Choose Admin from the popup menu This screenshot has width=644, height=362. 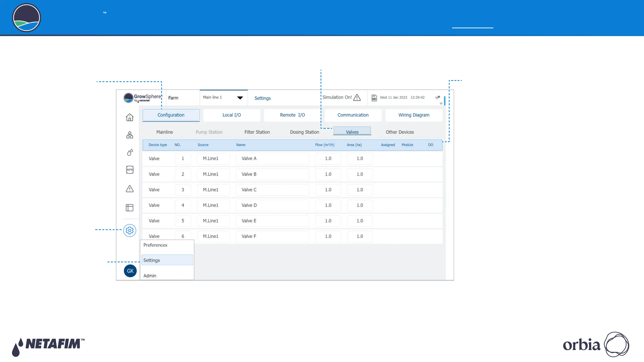(x=150, y=276)
